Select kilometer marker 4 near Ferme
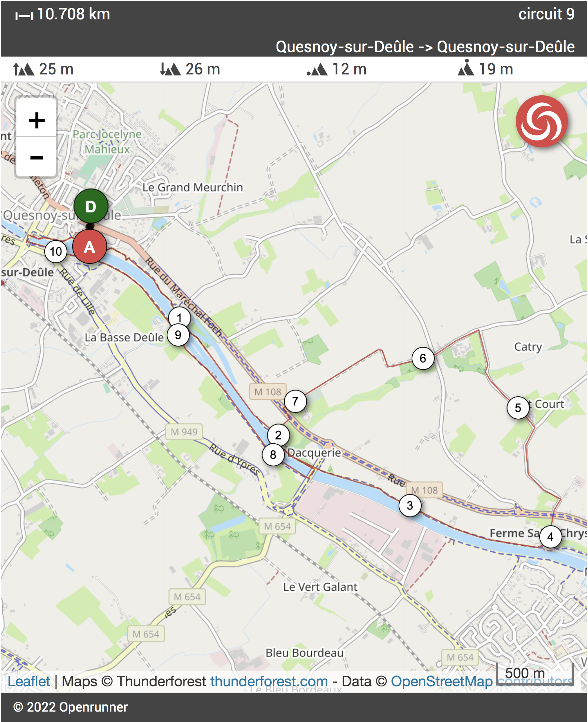Image resolution: width=588 pixels, height=722 pixels. tap(550, 537)
